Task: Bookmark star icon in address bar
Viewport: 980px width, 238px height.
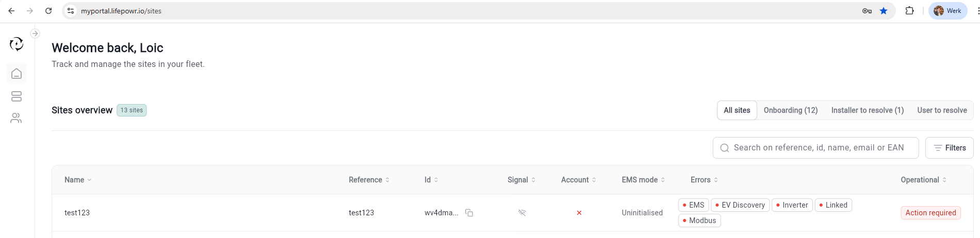Action: (884, 11)
